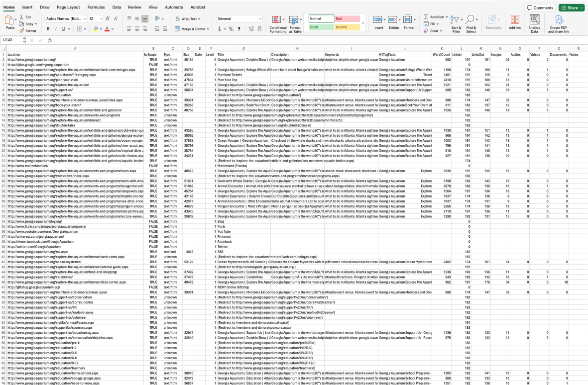Toggle Italic formatting
Image resolution: width=588 pixels, height=385 pixels.
(56, 29)
